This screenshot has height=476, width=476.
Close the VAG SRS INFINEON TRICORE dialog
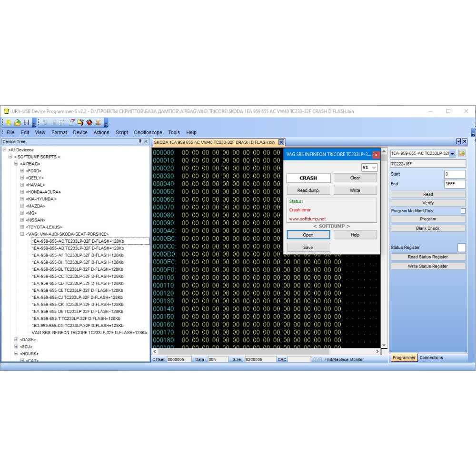pyautogui.click(x=376, y=155)
